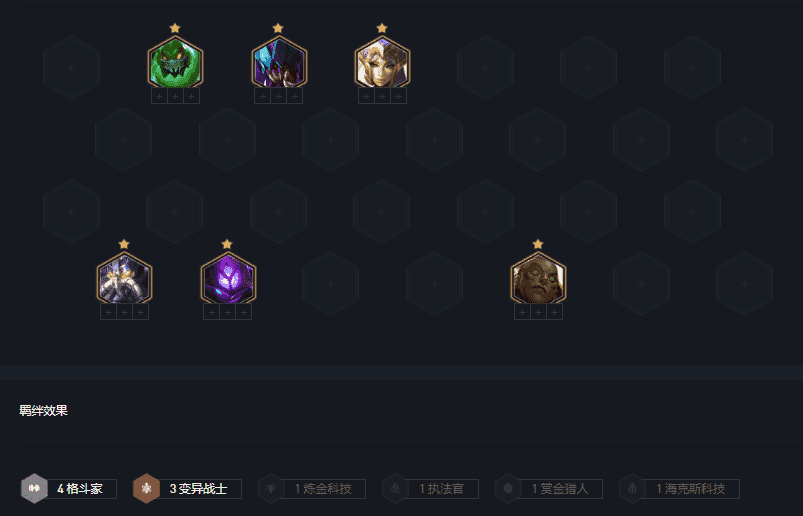Click the brown-faced champion portrait
Image resolution: width=803 pixels, height=516 pixels.
(538, 278)
